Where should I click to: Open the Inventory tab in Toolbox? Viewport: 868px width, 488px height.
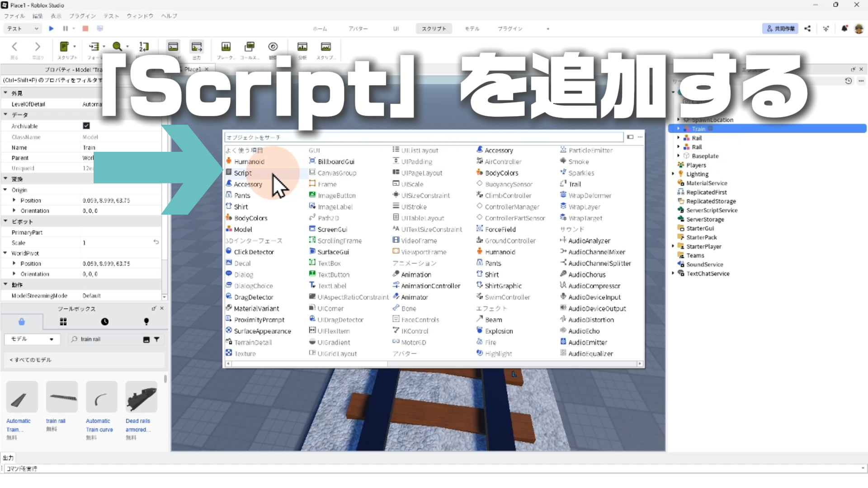pos(63,322)
